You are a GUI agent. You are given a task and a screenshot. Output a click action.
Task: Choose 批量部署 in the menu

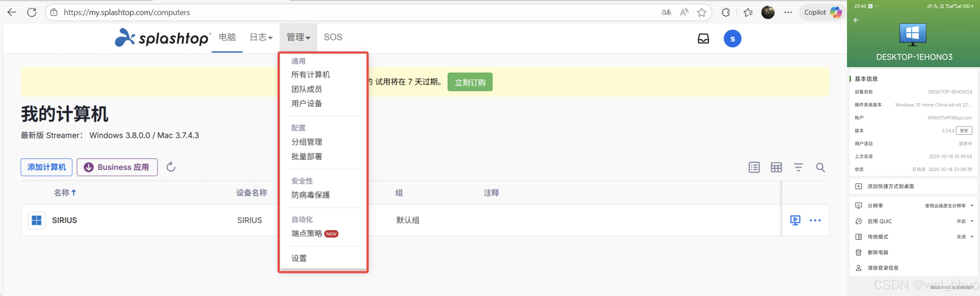click(306, 157)
